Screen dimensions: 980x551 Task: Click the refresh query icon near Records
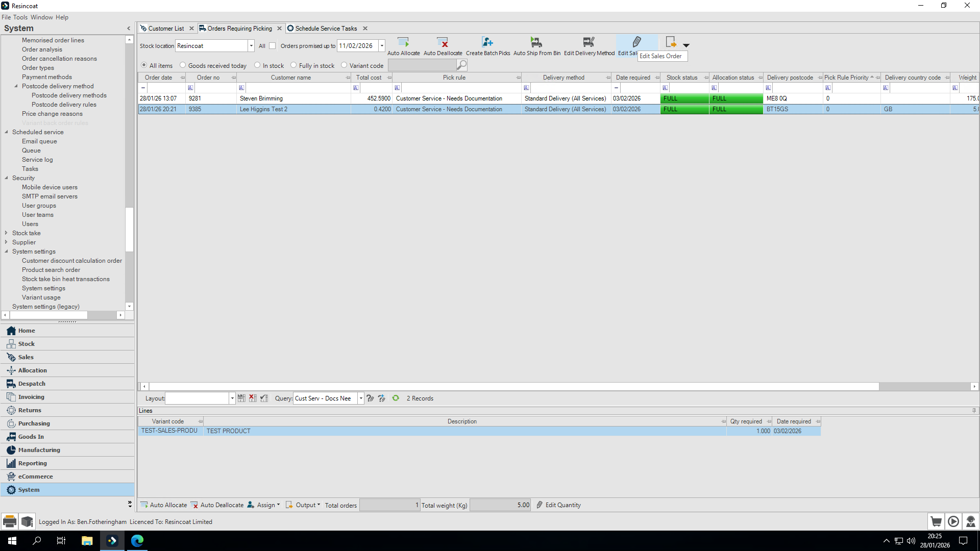pos(396,398)
